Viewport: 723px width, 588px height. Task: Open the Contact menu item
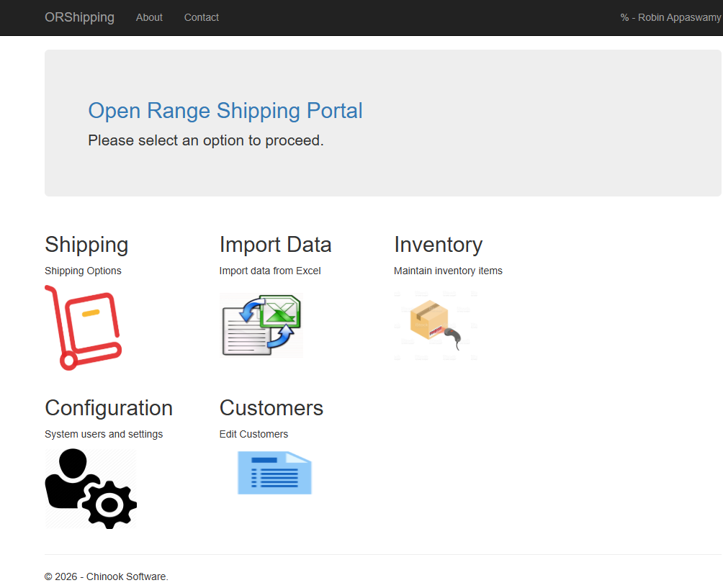202,17
